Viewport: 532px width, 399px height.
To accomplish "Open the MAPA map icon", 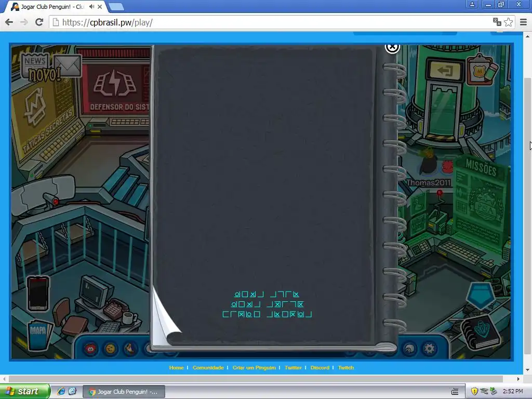I will point(39,335).
